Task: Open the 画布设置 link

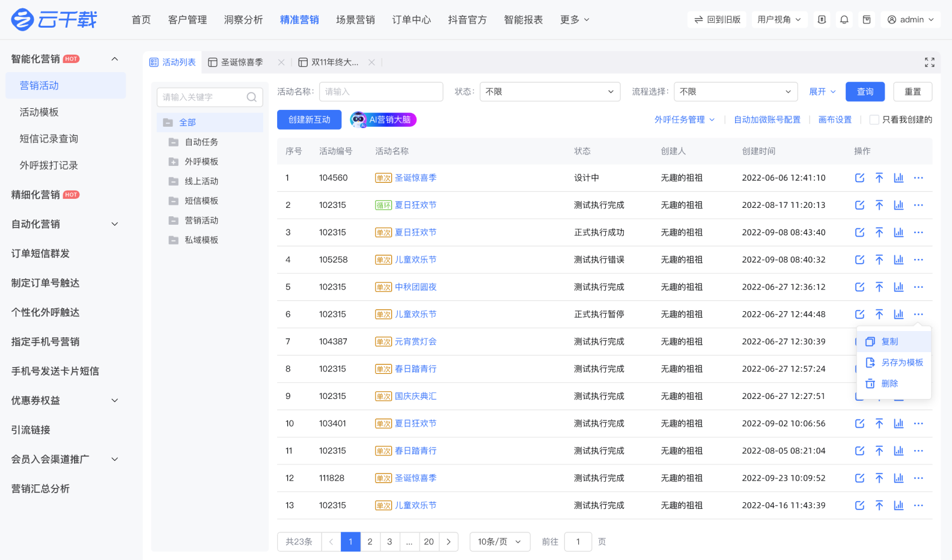Action: point(835,120)
